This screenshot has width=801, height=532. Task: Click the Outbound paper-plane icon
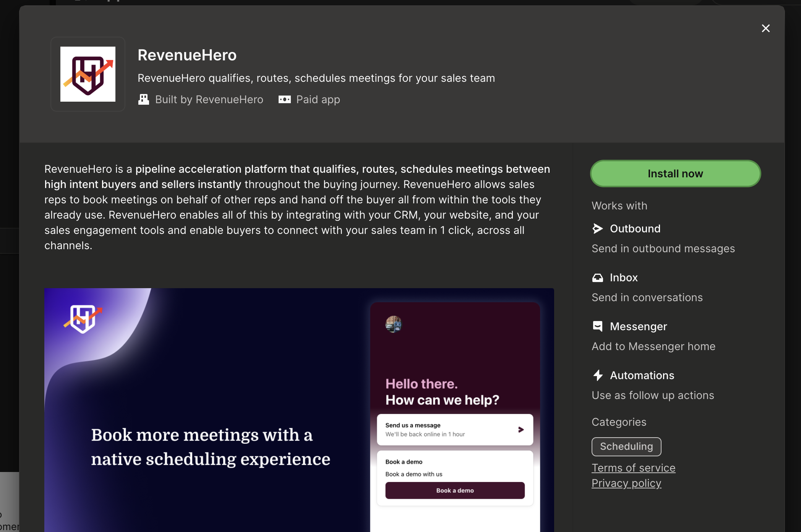coord(598,229)
